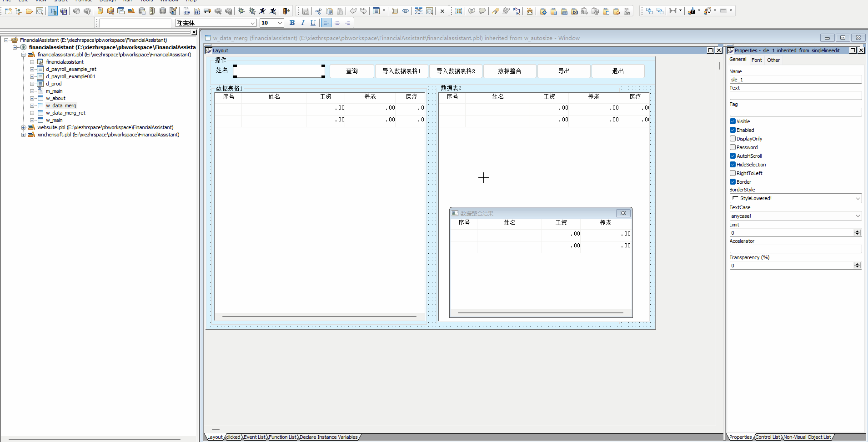Click the Cut scissors icon
Viewport: 868px width, 442px height.
tap(318, 11)
